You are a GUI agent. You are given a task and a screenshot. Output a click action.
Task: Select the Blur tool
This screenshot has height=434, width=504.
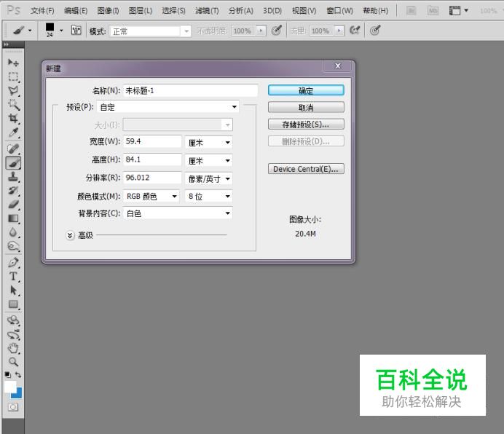click(x=13, y=232)
